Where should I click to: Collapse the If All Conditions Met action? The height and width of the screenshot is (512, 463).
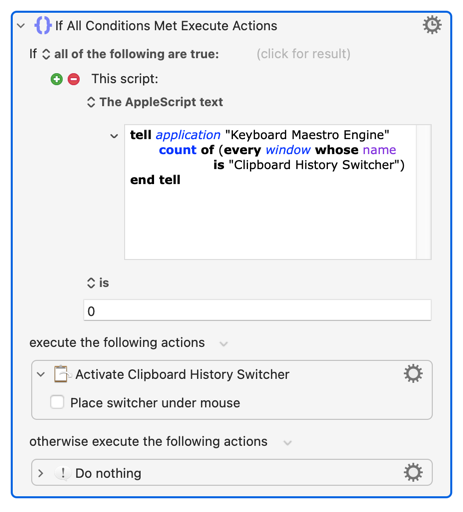(21, 26)
